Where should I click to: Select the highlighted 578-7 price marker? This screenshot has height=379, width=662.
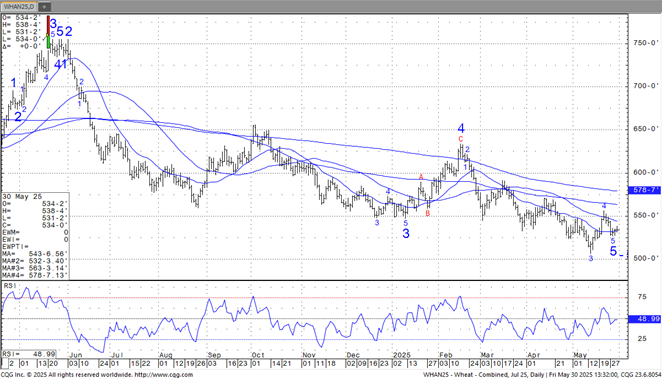(x=644, y=190)
